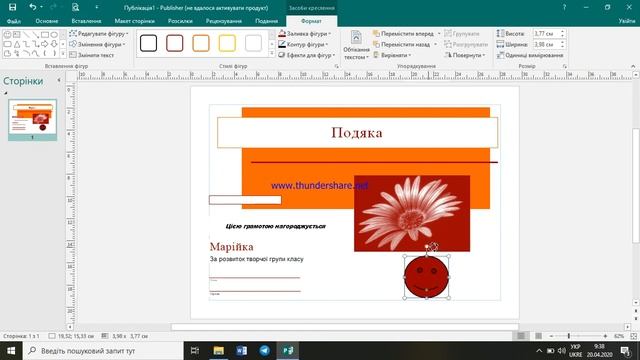This screenshot has height=360, width=640.
Task: Pick the triangle shape from the shapes gallery
Action: [16, 44]
